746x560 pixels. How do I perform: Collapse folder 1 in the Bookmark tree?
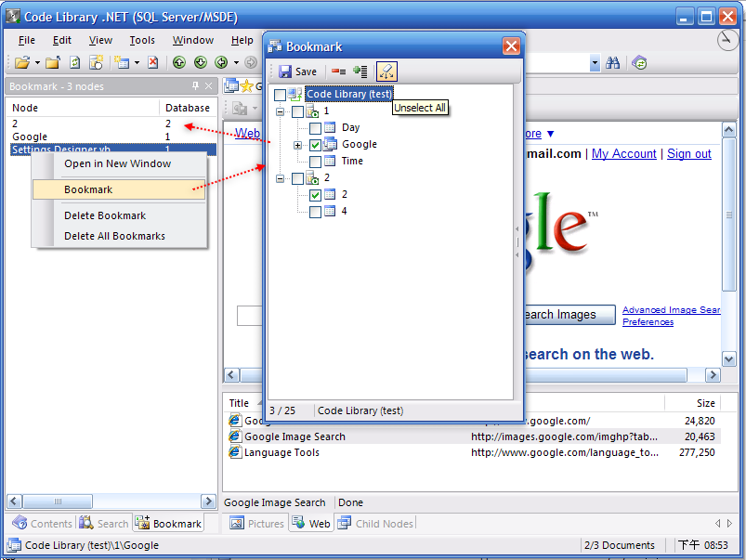pyautogui.click(x=281, y=111)
